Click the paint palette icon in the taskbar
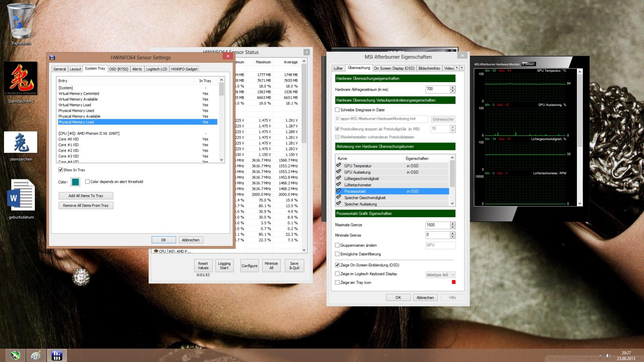This screenshot has width=644, height=362. pos(36,355)
